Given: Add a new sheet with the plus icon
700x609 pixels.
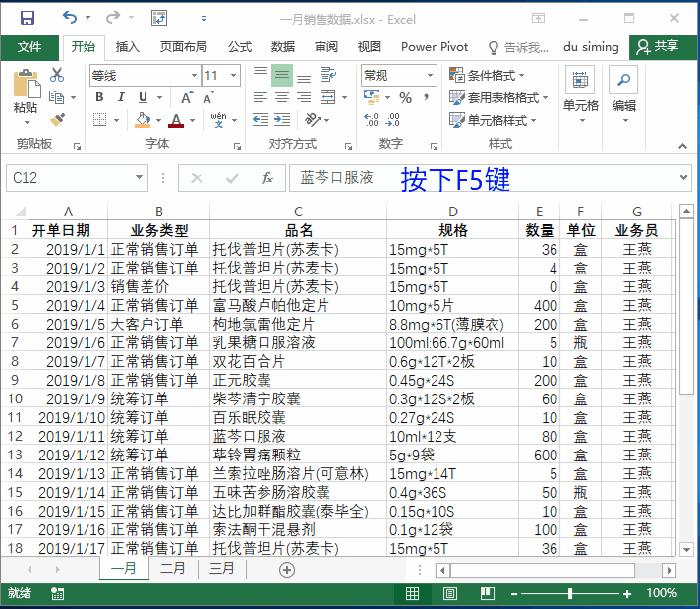Looking at the screenshot, I should point(287,570).
